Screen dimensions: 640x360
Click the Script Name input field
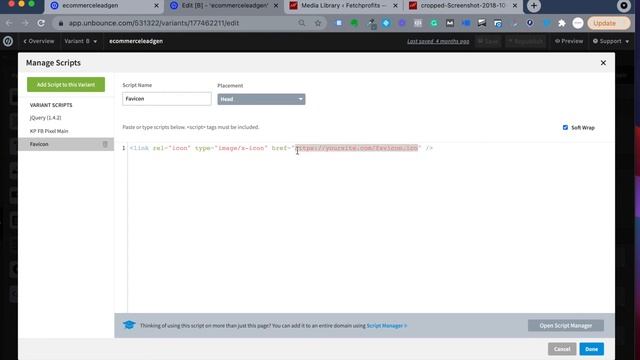pos(167,99)
